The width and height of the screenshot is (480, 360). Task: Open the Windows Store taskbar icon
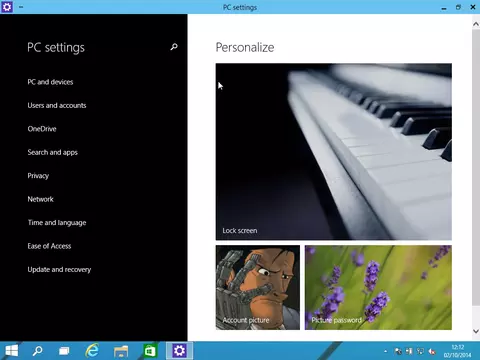(150, 351)
